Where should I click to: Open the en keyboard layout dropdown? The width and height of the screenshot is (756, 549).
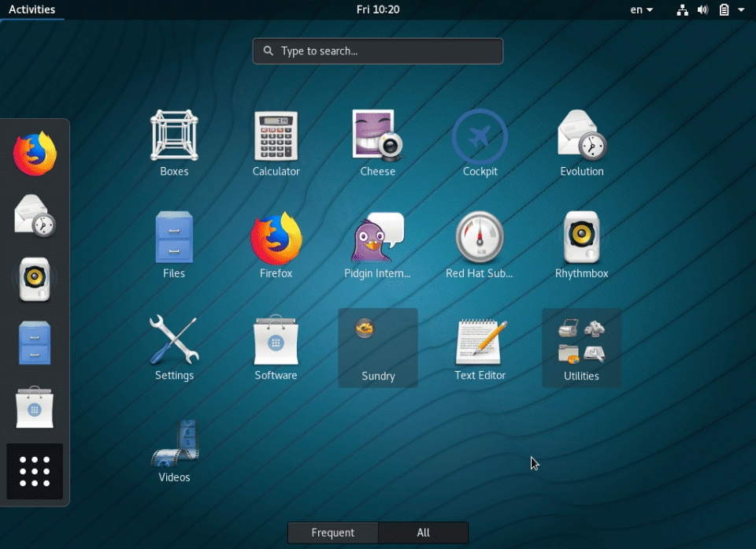click(641, 9)
